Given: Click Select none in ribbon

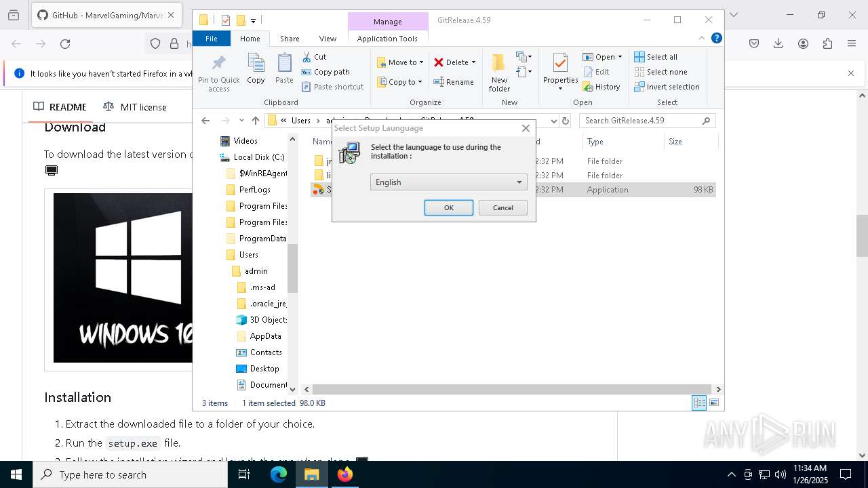Looking at the screenshot, I should [661, 72].
